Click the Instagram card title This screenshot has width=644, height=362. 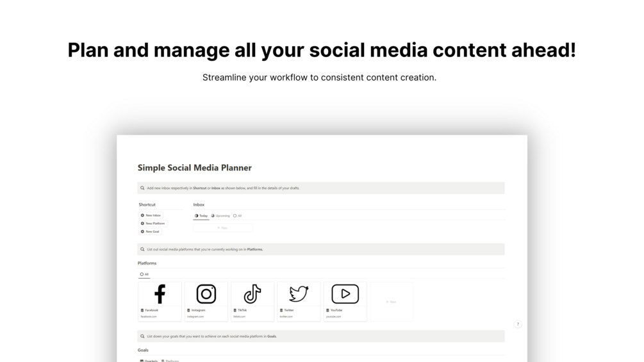pos(198,310)
